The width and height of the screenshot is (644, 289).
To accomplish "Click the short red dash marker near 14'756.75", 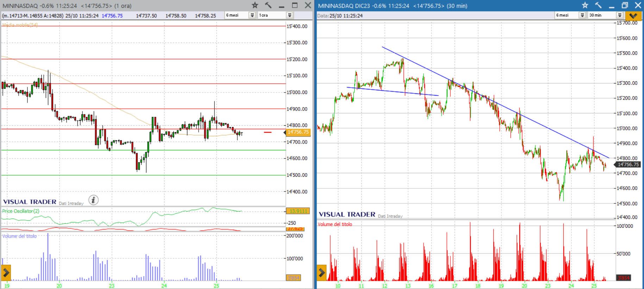I will 268,132.
